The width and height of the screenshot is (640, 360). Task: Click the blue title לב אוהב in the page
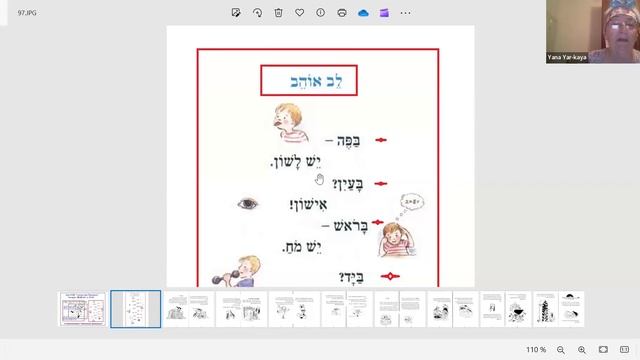317,81
